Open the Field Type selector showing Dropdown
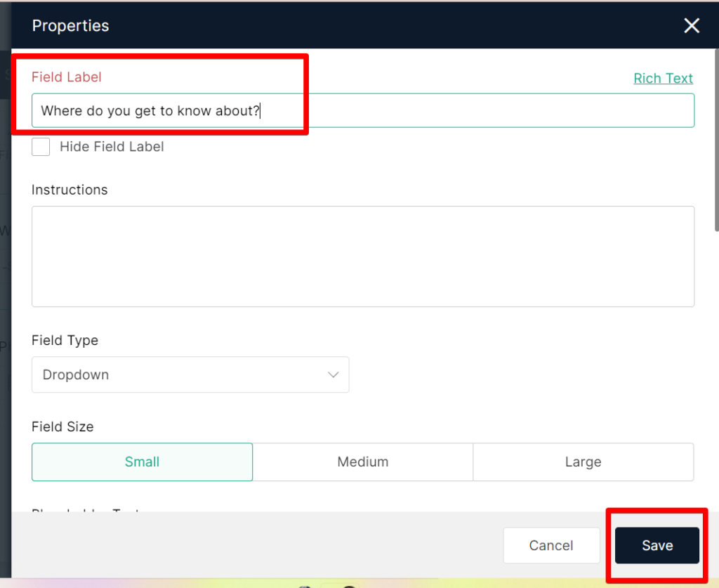This screenshot has height=588, width=719. click(x=190, y=374)
